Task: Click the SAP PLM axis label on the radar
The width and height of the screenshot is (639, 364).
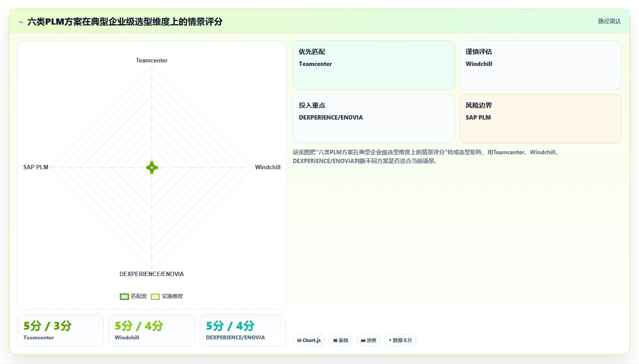Action: (x=36, y=167)
